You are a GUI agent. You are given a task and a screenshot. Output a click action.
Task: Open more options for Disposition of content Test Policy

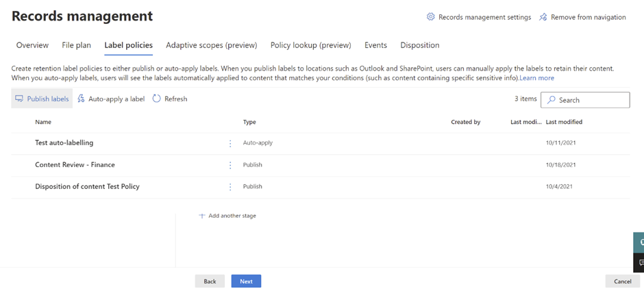pyautogui.click(x=230, y=187)
